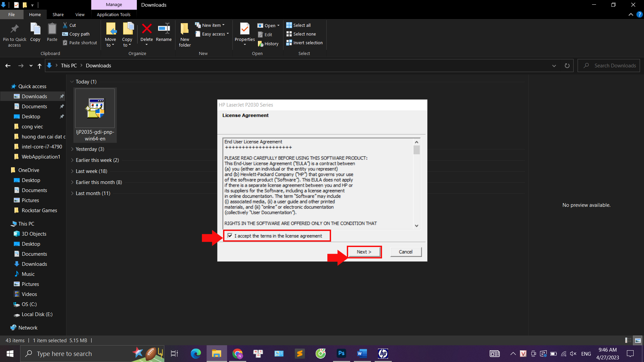Open Application Tools tab
Viewport: 644px width, 362px height.
114,14
